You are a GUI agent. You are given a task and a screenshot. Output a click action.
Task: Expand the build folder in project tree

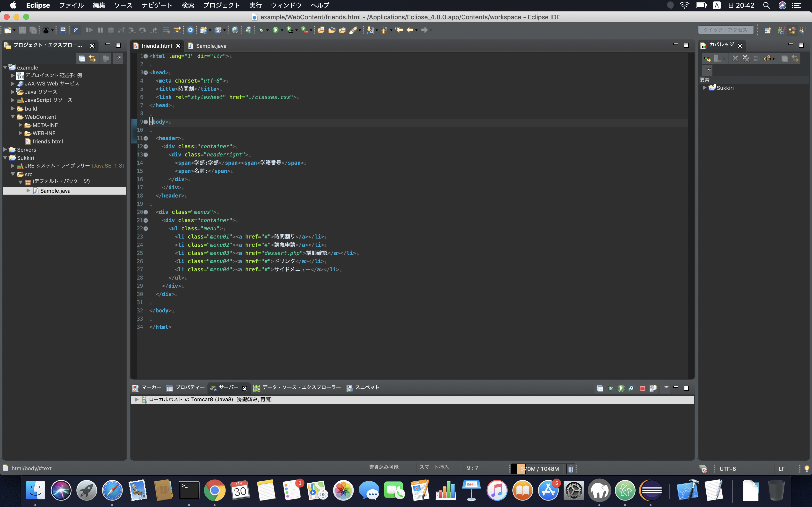pyautogui.click(x=13, y=109)
